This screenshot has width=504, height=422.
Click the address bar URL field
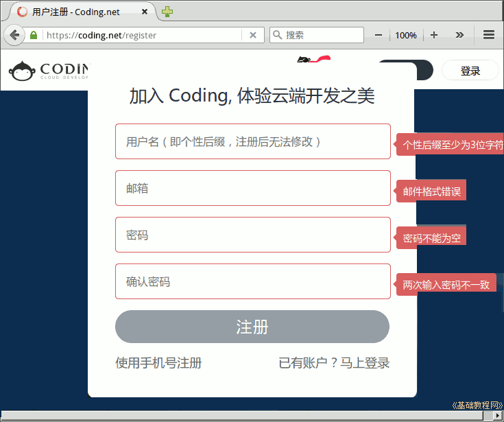click(x=143, y=35)
